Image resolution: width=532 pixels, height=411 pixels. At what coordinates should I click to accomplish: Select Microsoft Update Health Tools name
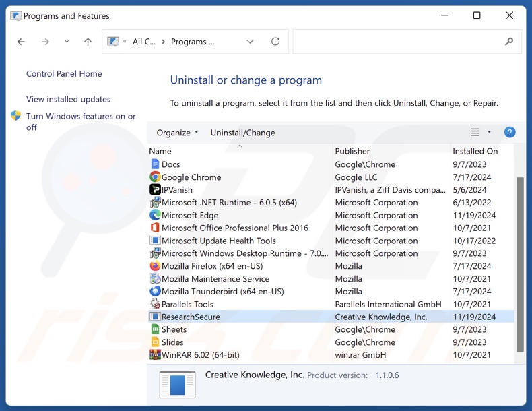(218, 241)
